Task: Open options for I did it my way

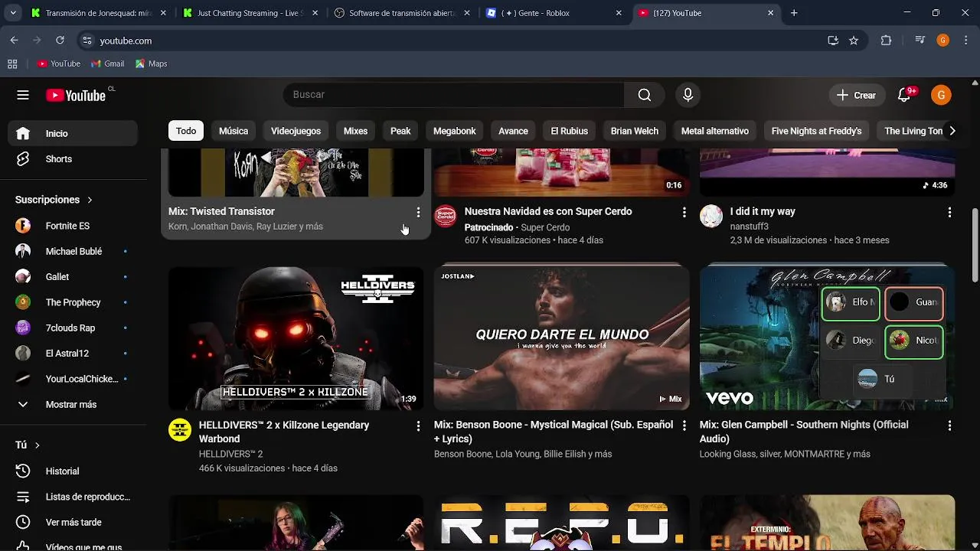Action: click(949, 212)
